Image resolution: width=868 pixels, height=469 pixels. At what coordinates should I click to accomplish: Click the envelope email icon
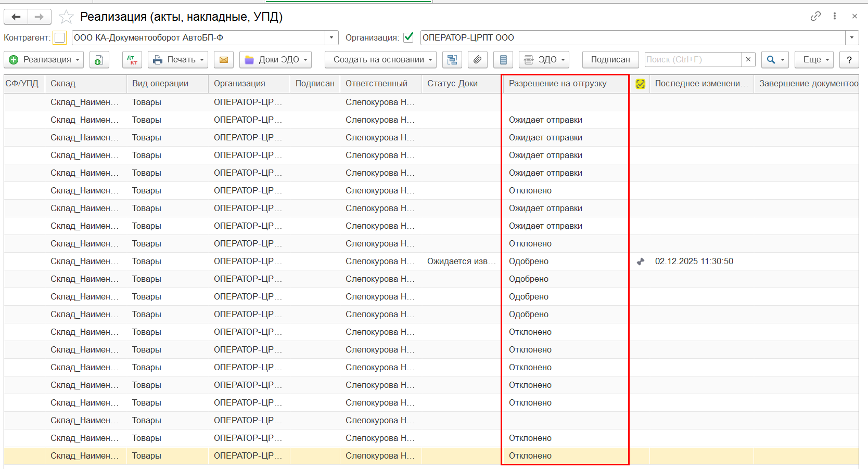coord(223,60)
